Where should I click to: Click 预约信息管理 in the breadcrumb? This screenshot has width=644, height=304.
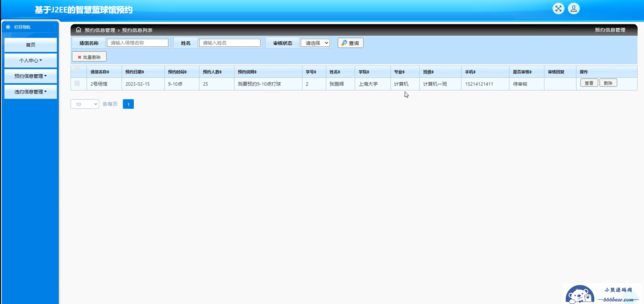[x=100, y=30]
